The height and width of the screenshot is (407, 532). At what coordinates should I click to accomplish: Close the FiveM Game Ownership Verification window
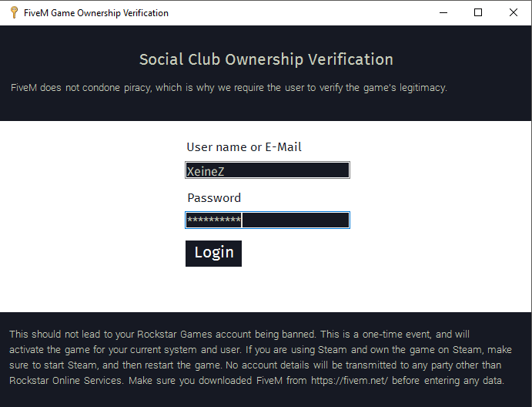514,12
